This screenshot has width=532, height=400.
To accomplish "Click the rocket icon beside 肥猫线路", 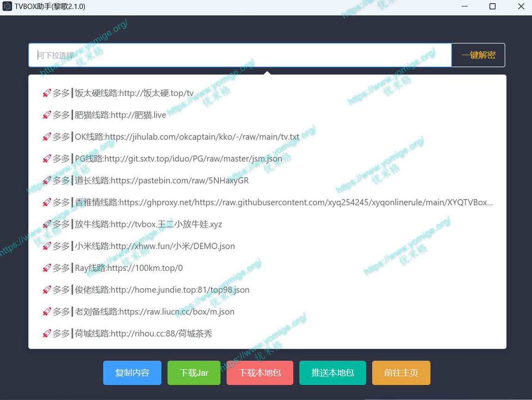I will pos(46,115).
